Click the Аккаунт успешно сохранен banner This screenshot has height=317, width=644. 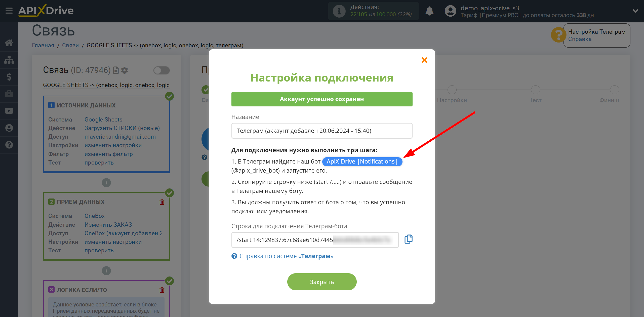[322, 99]
